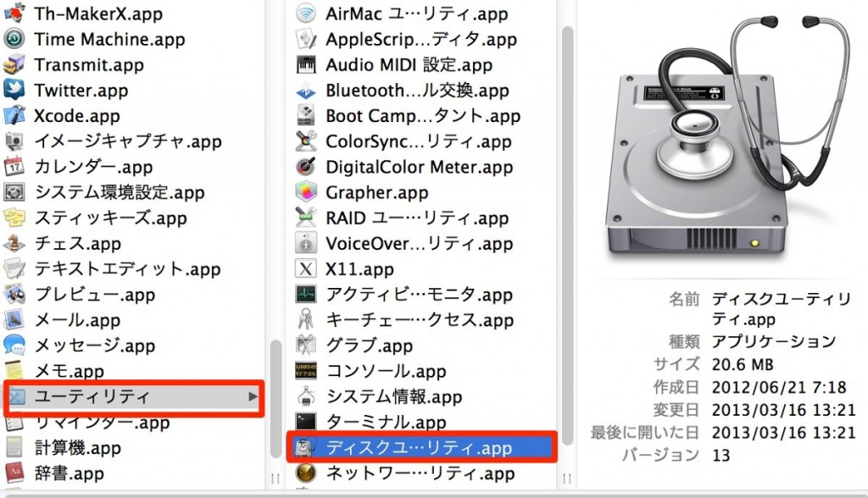Open the ユーティリティ folder
Screen dimensions: 868x498
(92, 396)
